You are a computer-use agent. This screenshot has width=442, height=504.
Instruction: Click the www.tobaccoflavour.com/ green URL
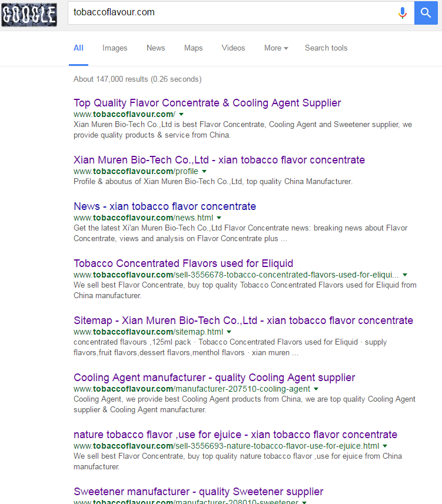click(125, 114)
